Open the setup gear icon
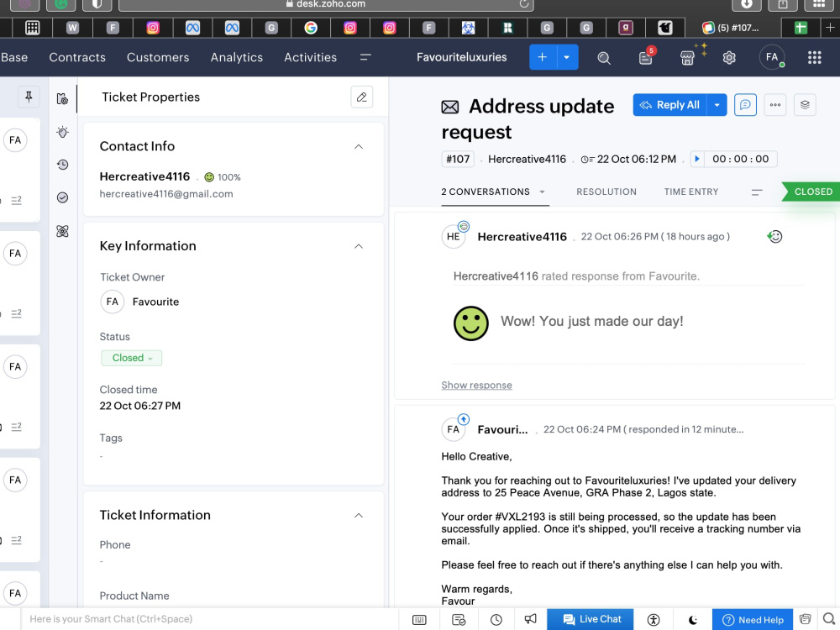 [729, 57]
